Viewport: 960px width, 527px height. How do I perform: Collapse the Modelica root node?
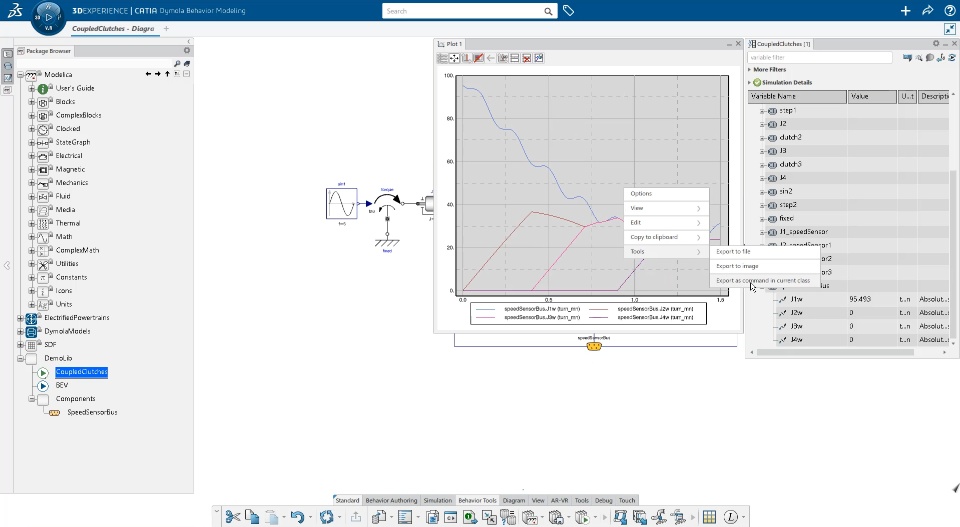pyautogui.click(x=20, y=75)
